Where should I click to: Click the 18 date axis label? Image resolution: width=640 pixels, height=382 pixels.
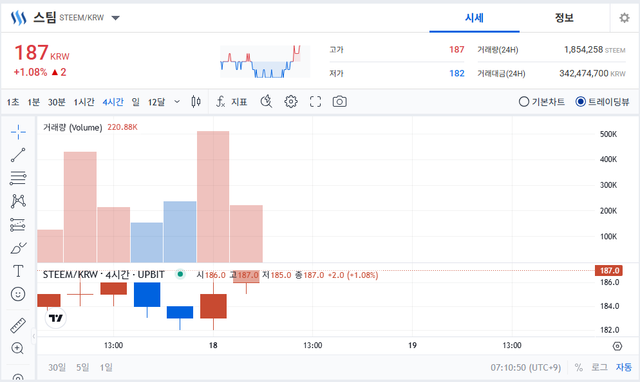pos(213,345)
